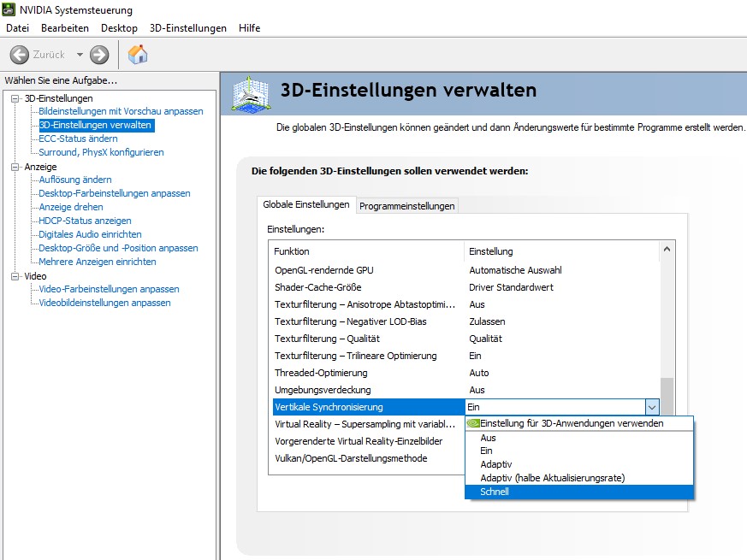Open Video-Farbeinstellungen anpassen

tap(109, 289)
